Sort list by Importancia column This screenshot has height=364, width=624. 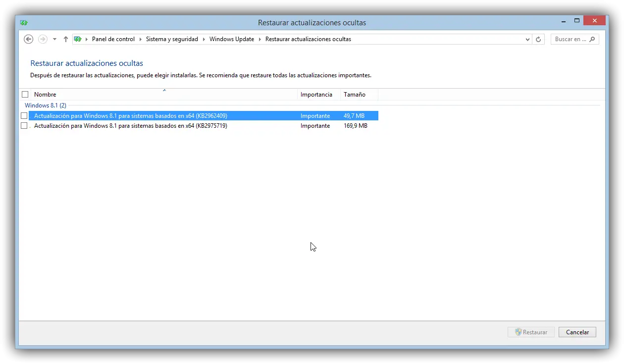[x=319, y=95]
